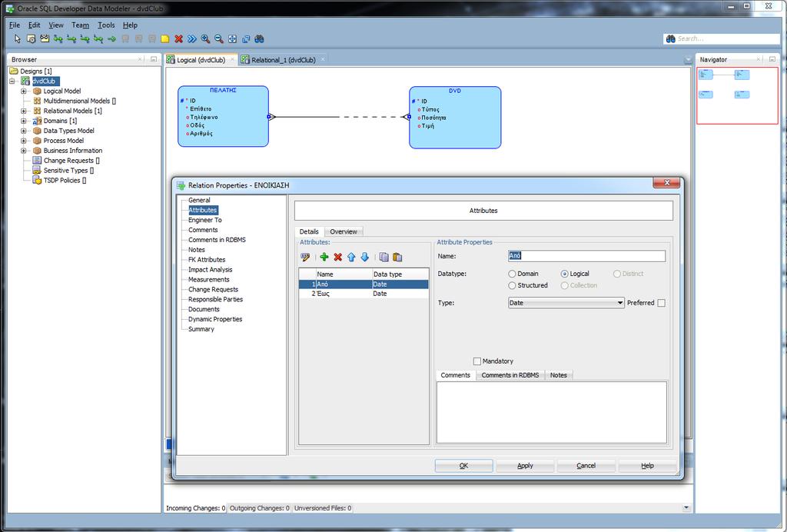Select the Logical datatype radio button

pos(565,274)
